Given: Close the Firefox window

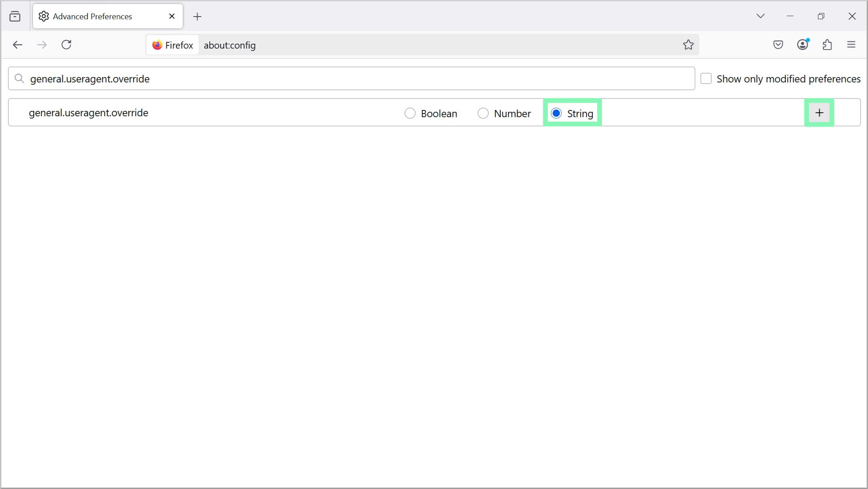Looking at the screenshot, I should pos(852,16).
